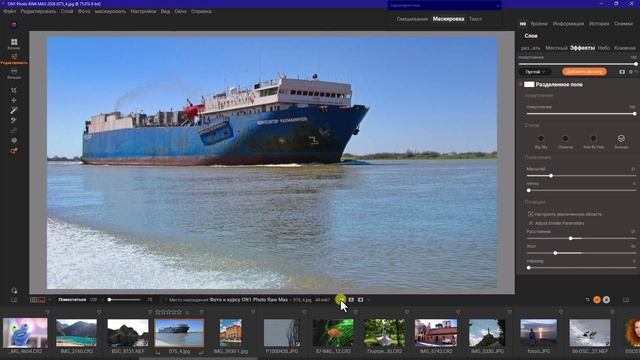Click the Поместиться fit zoom button
This screenshot has height=360, width=640.
pyautogui.click(x=72, y=300)
